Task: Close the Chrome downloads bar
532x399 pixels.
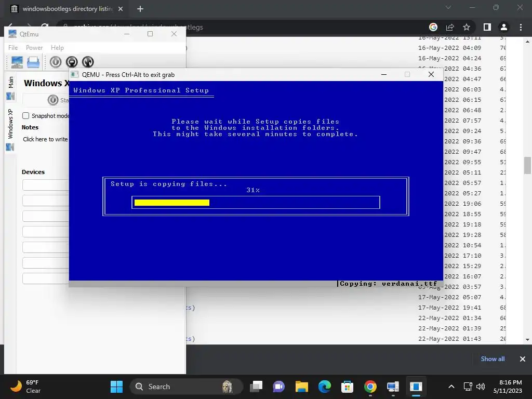Action: point(523,359)
